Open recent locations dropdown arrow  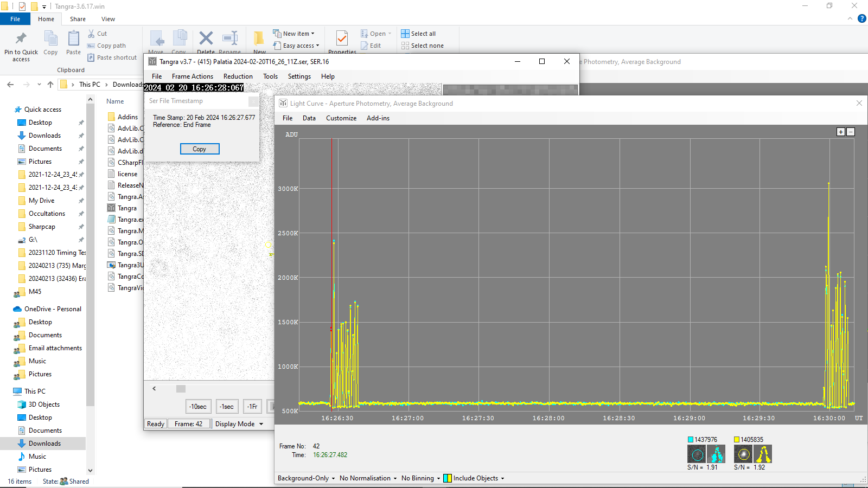tap(39, 85)
